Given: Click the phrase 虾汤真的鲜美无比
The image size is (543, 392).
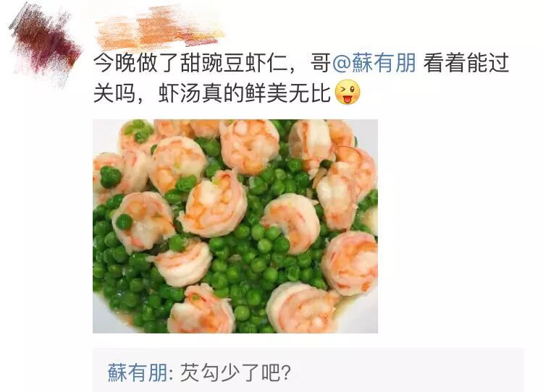Looking at the screenshot, I should [x=245, y=93].
